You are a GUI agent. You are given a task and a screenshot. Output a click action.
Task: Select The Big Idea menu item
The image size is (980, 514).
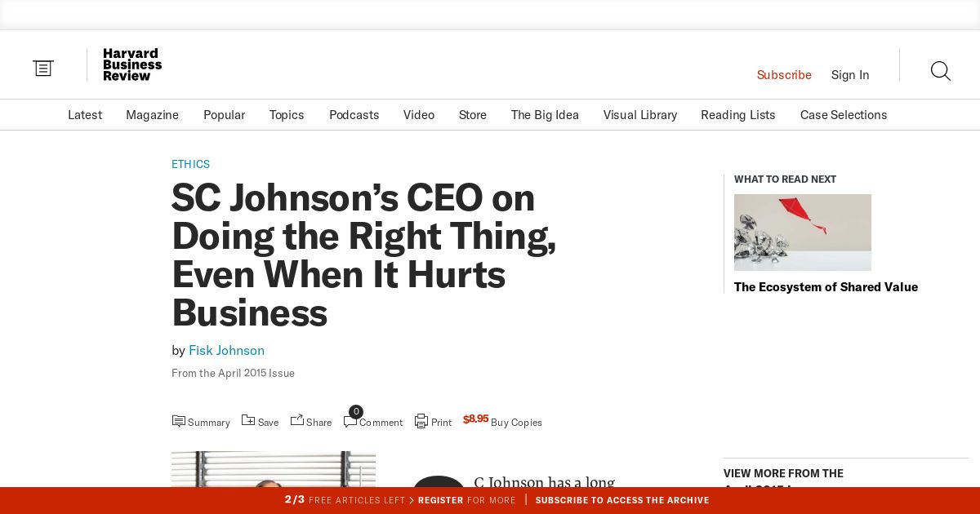coord(545,115)
